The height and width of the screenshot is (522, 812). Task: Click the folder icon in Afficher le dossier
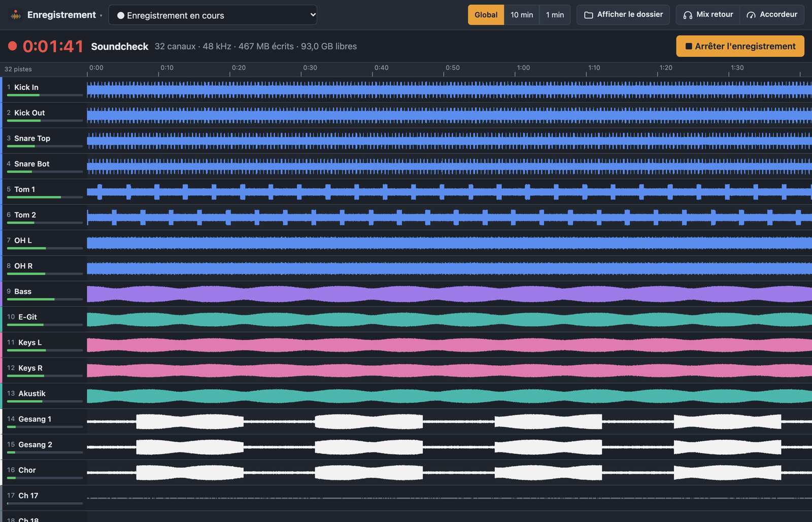tap(589, 15)
